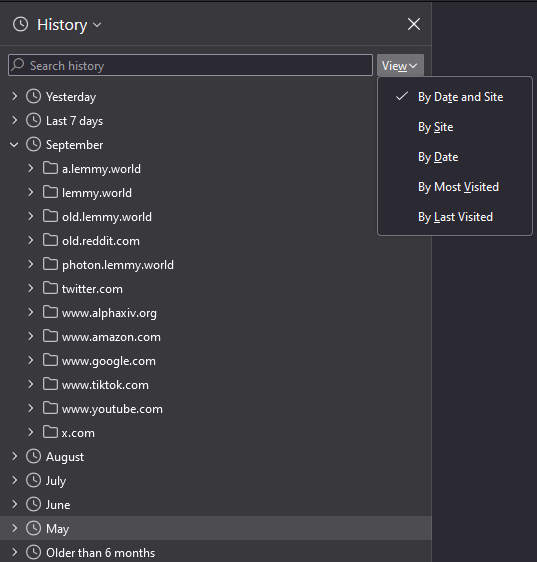This screenshot has width=537, height=562.
Task: Click the magnifier icon in the search box
Action: 18,65
